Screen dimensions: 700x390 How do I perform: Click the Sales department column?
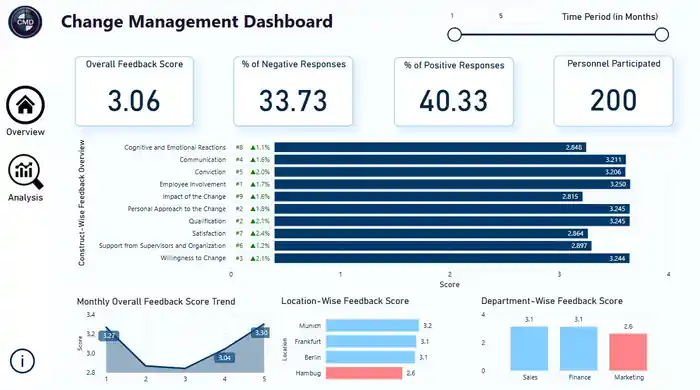pos(529,349)
